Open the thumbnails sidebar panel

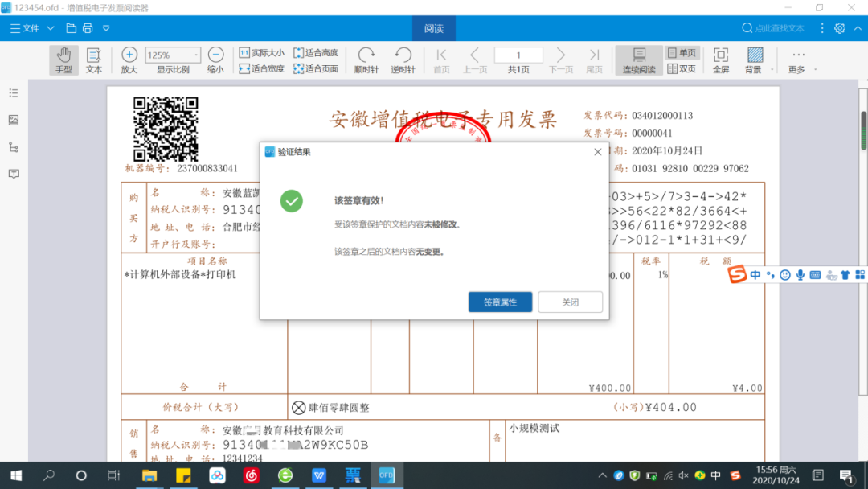[14, 120]
